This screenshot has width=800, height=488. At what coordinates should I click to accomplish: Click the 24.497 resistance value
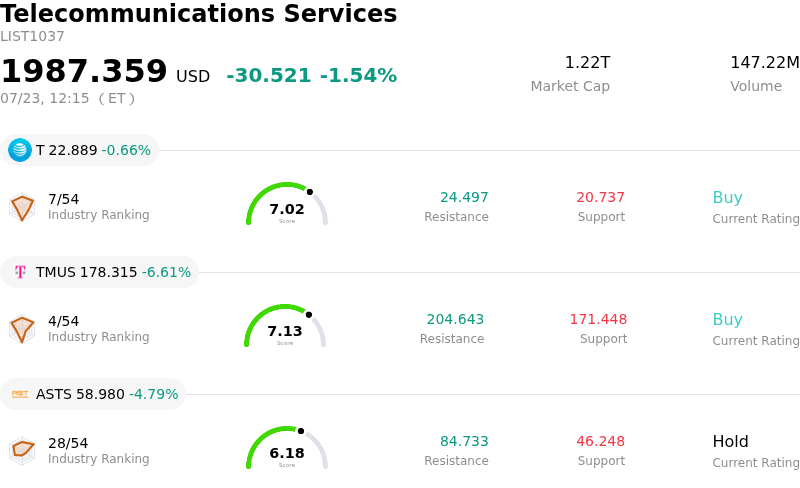[x=464, y=197]
